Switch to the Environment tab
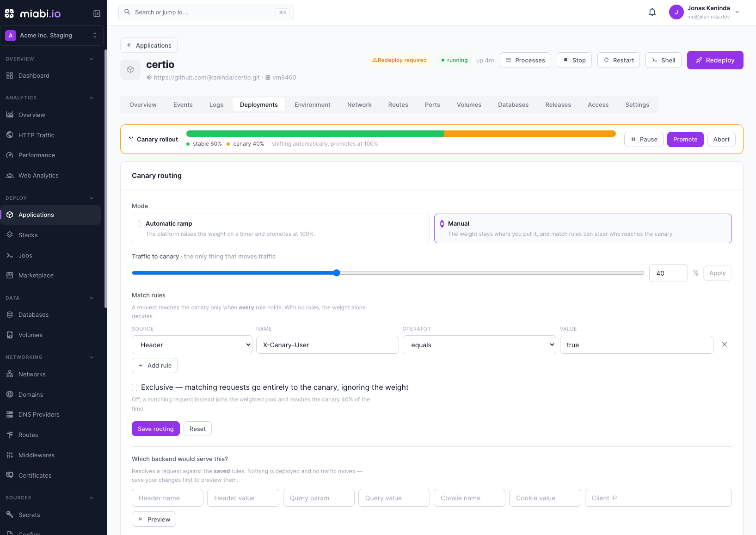 (313, 105)
